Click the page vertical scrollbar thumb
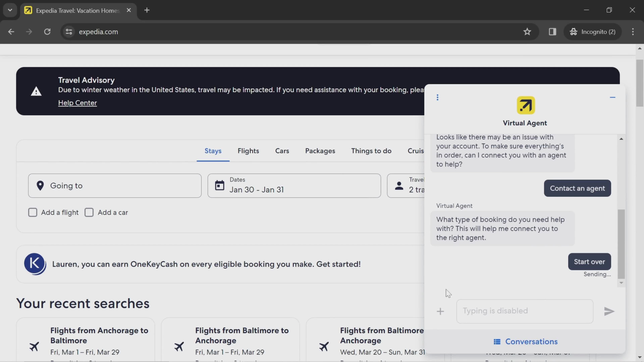Screen dimensions: 644x362 639,83
